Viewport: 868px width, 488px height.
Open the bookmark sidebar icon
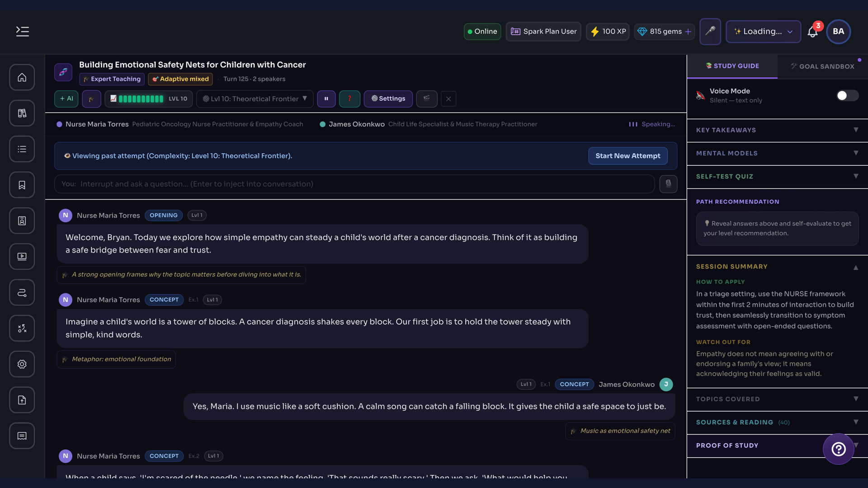[22, 185]
